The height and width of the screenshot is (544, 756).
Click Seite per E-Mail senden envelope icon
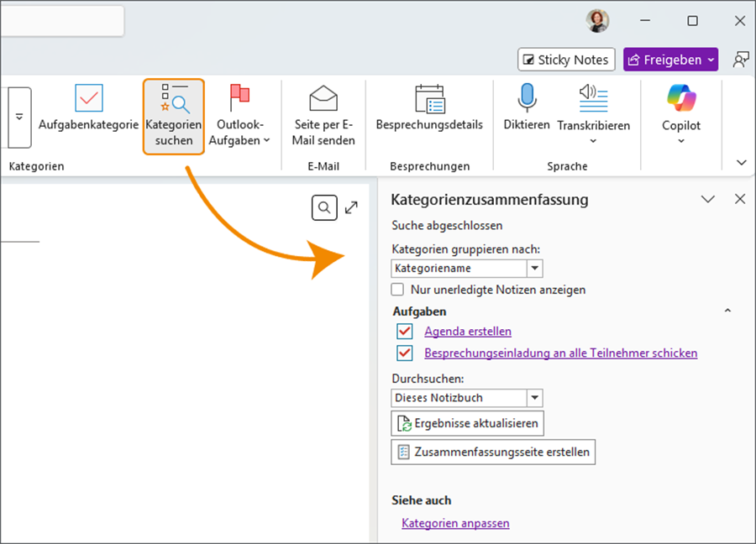[323, 99]
